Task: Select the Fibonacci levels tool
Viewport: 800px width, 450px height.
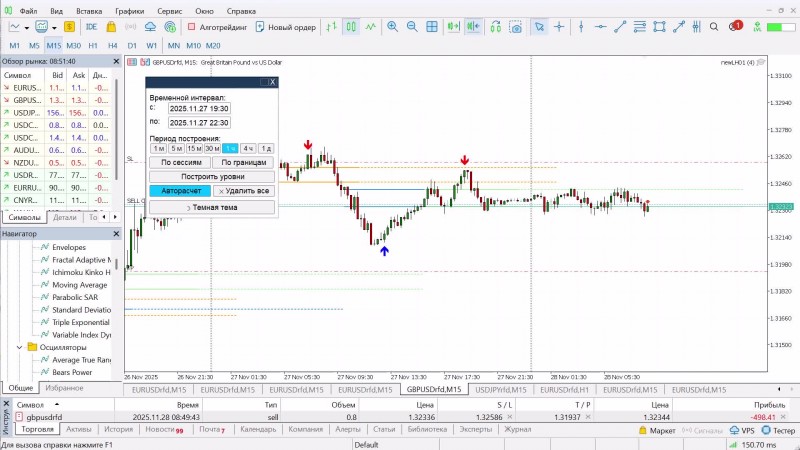Action: pos(639,27)
